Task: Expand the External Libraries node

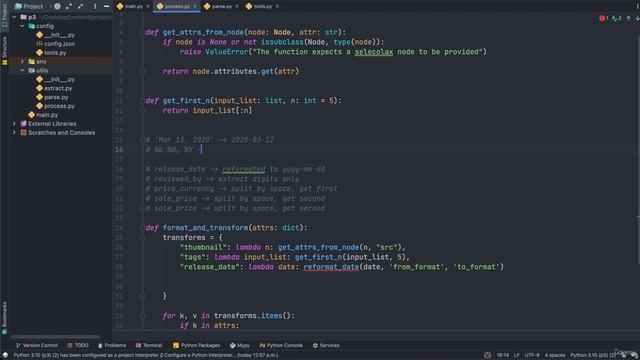Action: coord(15,123)
